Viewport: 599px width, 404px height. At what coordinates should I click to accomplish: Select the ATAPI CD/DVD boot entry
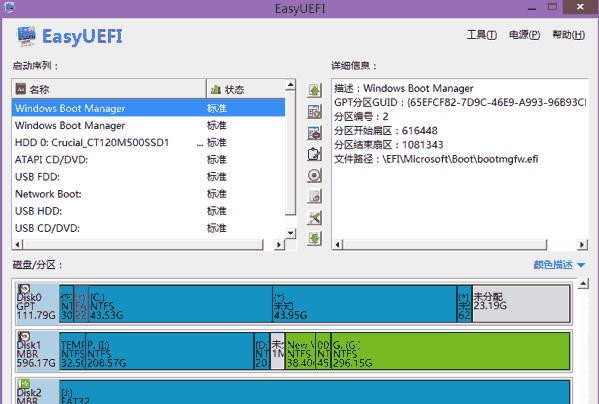pyautogui.click(x=149, y=160)
